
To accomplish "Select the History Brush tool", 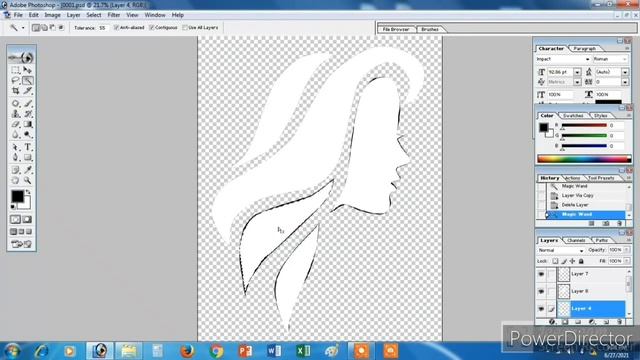I will tap(27, 114).
